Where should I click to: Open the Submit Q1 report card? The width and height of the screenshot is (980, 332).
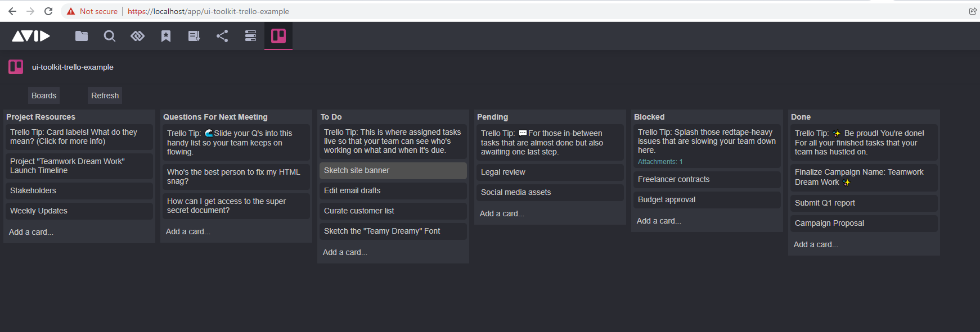tap(864, 203)
